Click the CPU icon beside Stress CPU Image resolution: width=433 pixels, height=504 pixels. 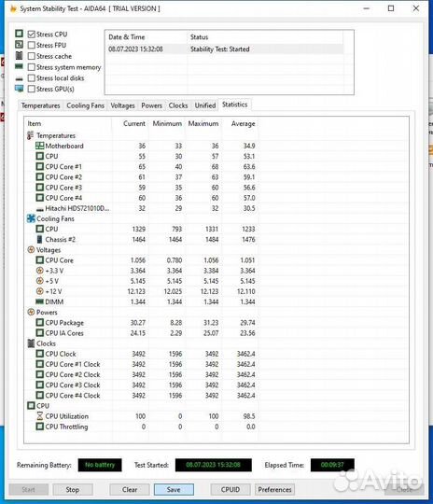tap(19, 34)
